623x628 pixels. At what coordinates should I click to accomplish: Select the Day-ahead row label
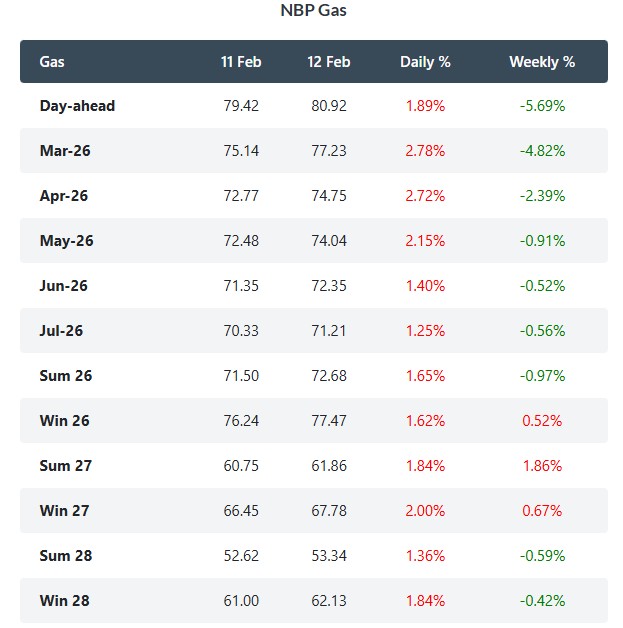pos(77,105)
